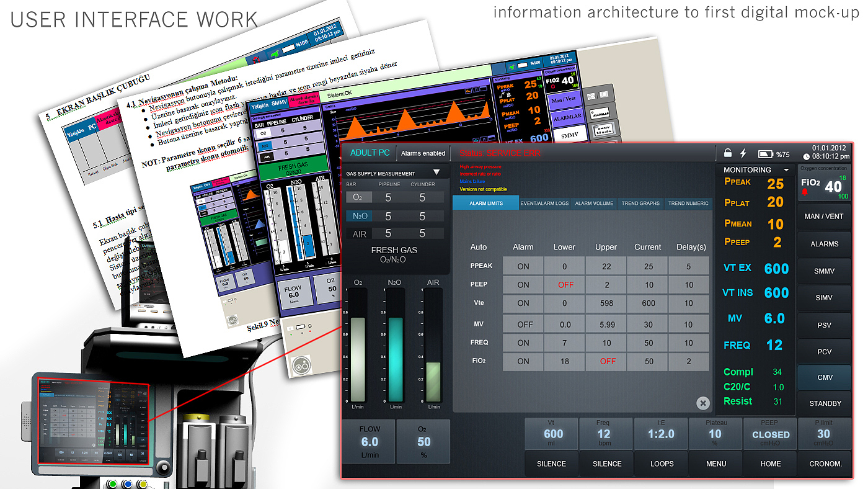Click the SILENCE button under the Freq setting
This screenshot has height=489, width=868.
pyautogui.click(x=606, y=464)
